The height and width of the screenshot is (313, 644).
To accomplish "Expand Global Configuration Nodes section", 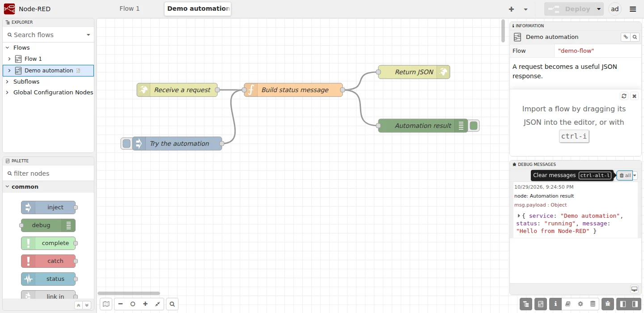I will tap(8, 92).
